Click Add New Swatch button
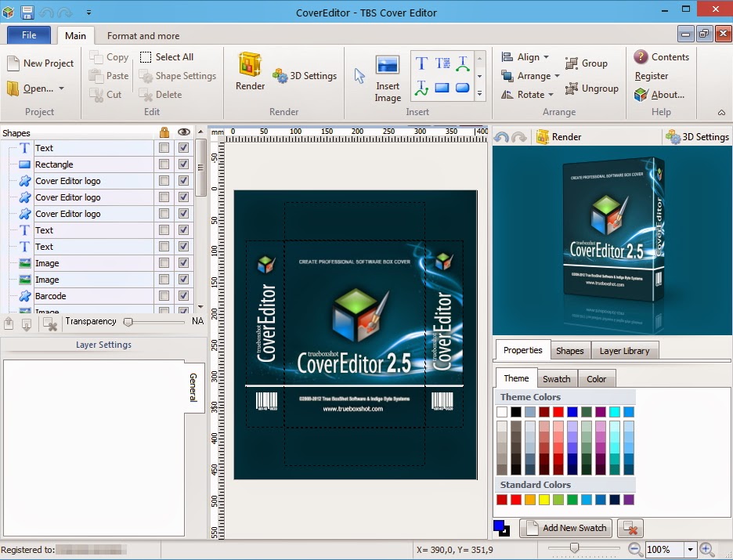Screen dimensions: 733x560 point(566,528)
